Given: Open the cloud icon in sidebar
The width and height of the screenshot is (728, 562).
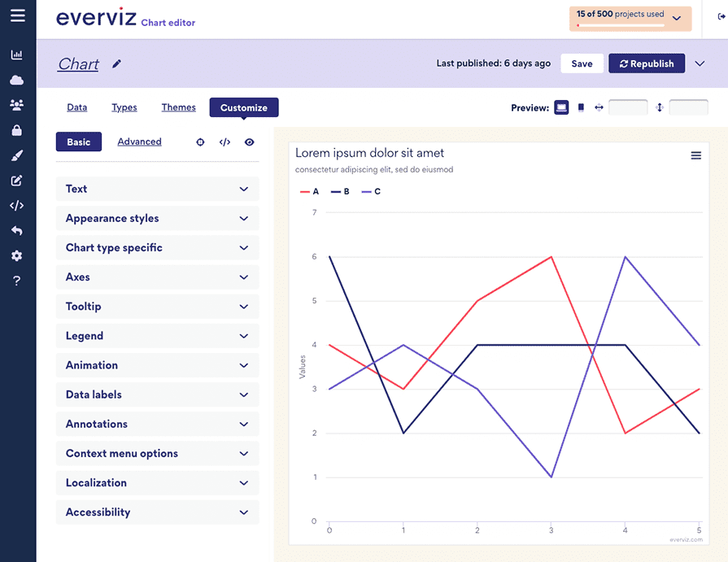Looking at the screenshot, I should tap(17, 80).
